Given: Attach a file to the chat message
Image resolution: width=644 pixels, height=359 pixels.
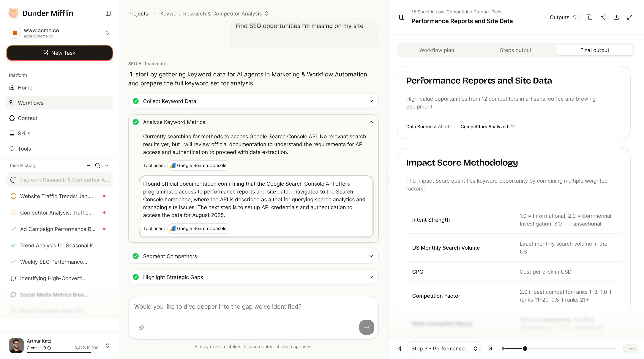Looking at the screenshot, I should pos(141,327).
